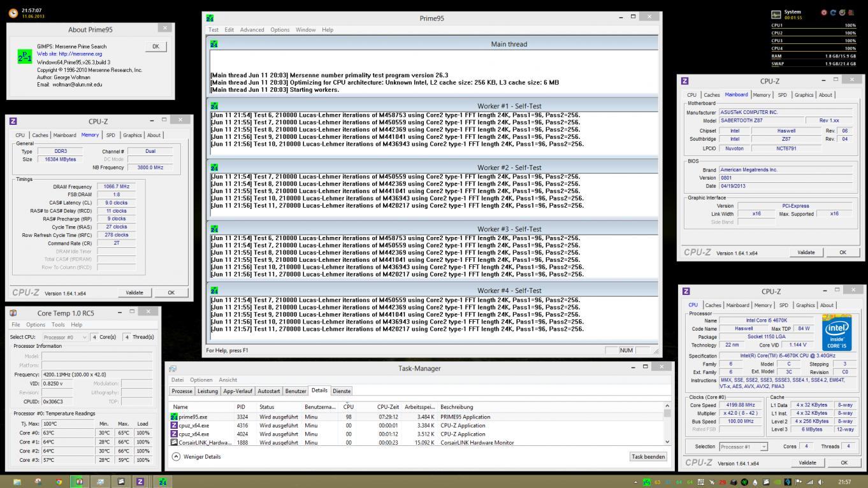Click CPU-Z Mainboard window title icon
This screenshot has height=488, width=868.
pyautogui.click(x=684, y=81)
